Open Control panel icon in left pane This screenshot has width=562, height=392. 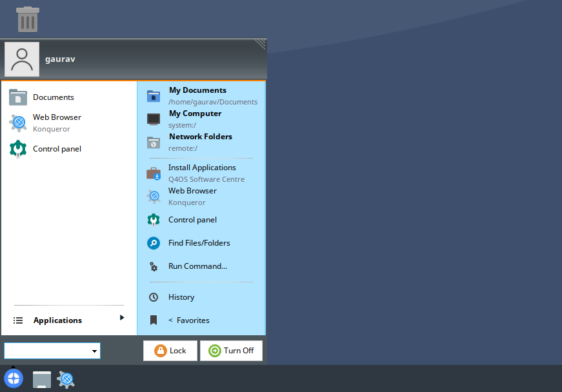pos(18,149)
